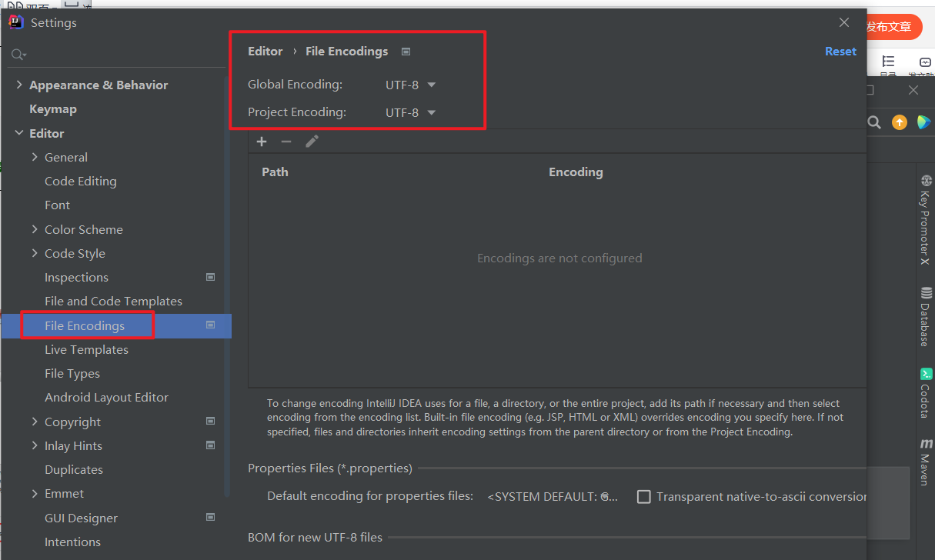
Task: Open File Types settings
Action: point(72,374)
